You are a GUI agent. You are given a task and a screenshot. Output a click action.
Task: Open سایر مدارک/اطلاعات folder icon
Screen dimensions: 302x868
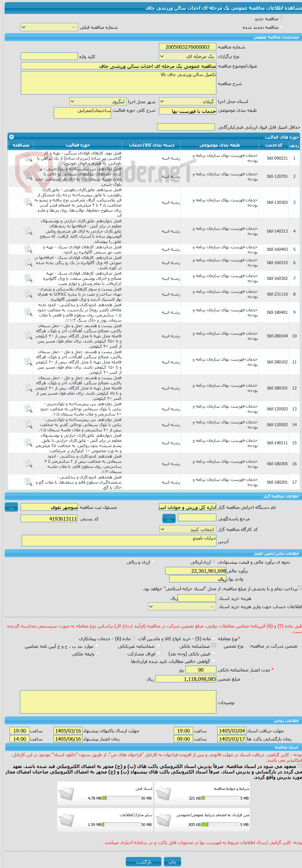(66, 820)
